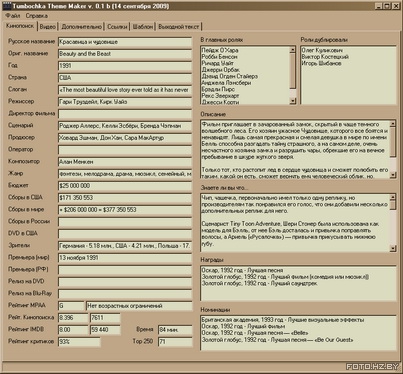The height and width of the screenshot is (374, 403).
Task: Open the Справка menu
Action: click(x=37, y=16)
